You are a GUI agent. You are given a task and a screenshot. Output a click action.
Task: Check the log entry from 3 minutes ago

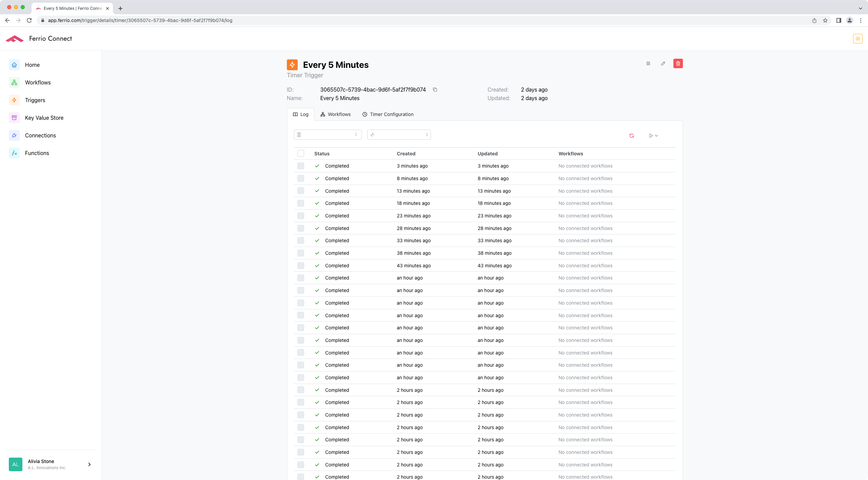[301, 166]
